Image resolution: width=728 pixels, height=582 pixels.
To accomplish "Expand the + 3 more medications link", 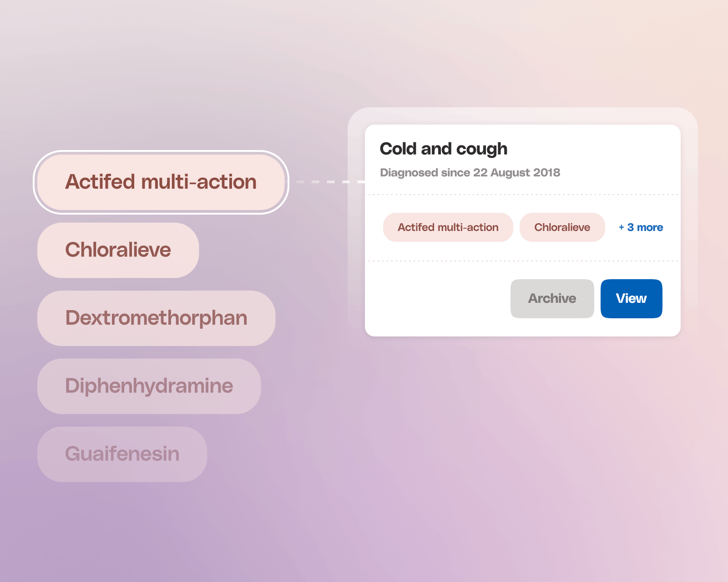I will [641, 227].
